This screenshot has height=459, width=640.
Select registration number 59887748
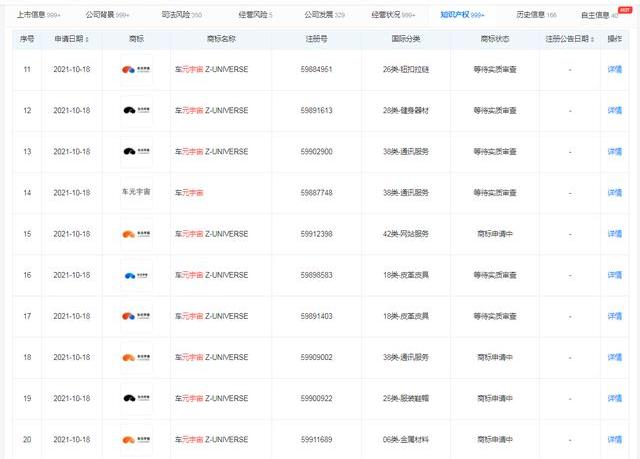pos(316,193)
